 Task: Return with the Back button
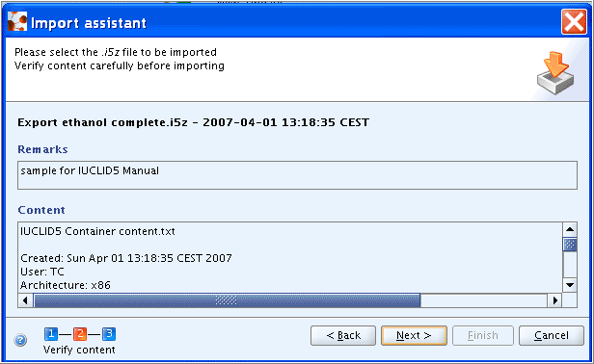343,336
